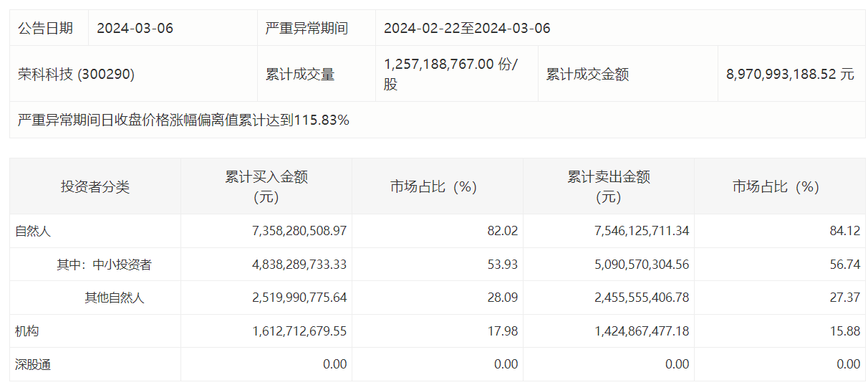This screenshot has width=868, height=385.
Task: Select buy amount 2,519,990,775.64
Action: pyautogui.click(x=299, y=298)
